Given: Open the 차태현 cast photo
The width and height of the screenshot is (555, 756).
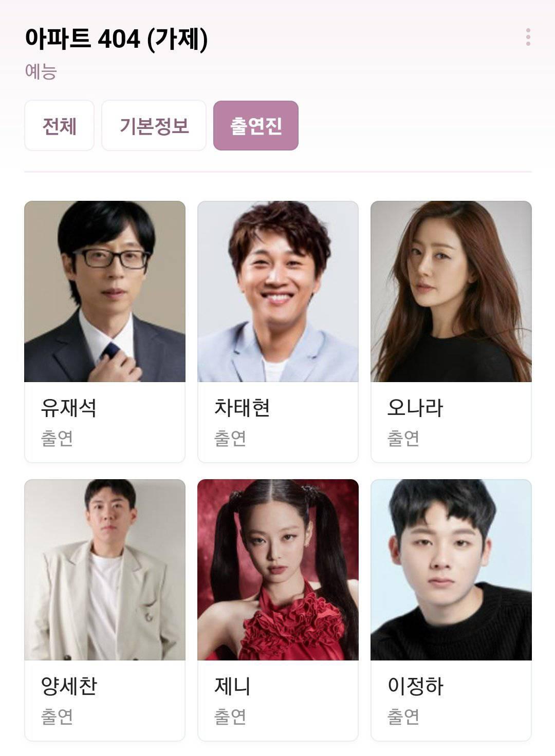Looking at the screenshot, I should pos(278,291).
